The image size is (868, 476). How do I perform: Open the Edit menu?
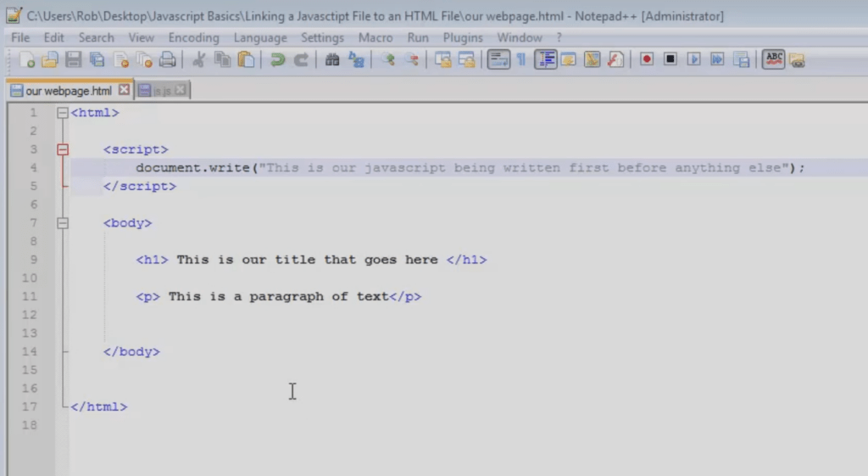pos(53,37)
